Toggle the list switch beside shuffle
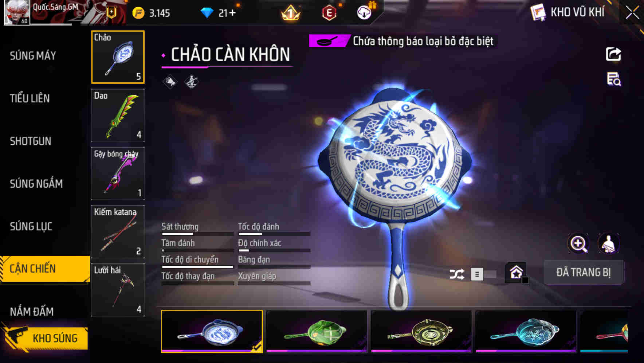Image resolution: width=644 pixels, height=363 pixels. 483,274
